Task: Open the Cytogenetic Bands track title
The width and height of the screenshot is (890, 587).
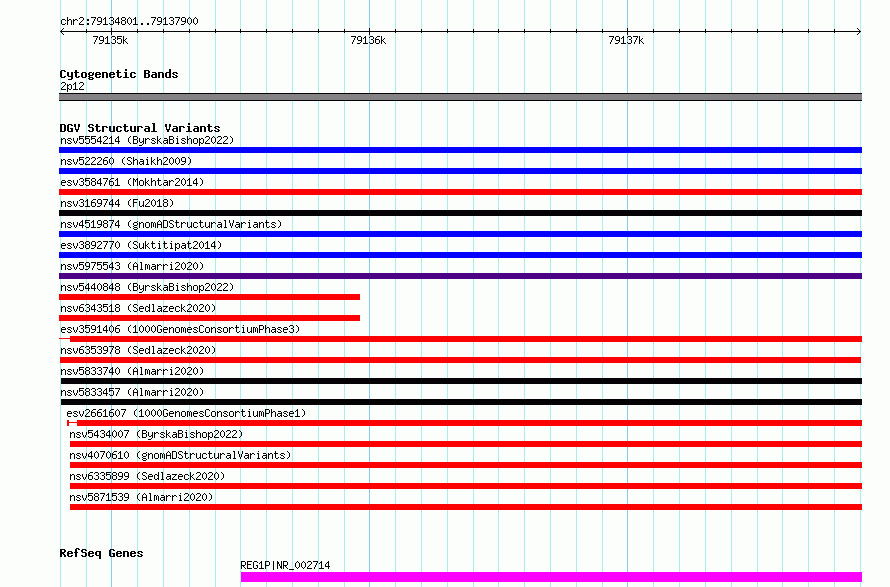Action: pos(119,74)
